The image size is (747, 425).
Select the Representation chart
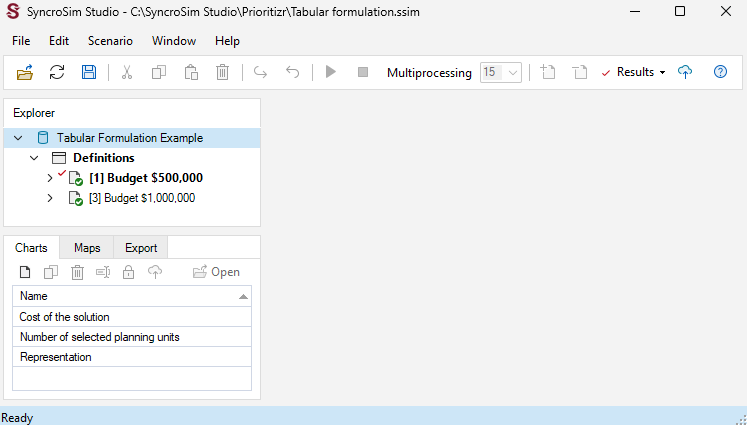pyautogui.click(x=132, y=357)
